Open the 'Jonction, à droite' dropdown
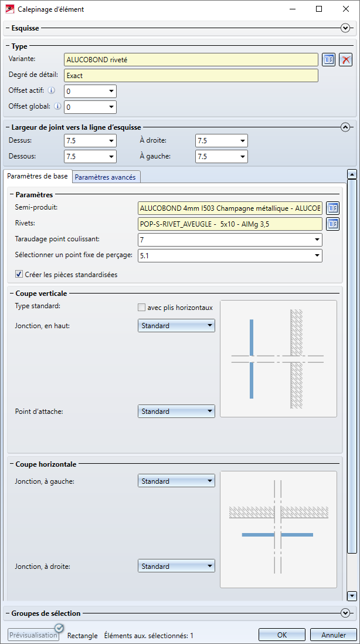Screen dimensions: 360x644 click(176, 567)
